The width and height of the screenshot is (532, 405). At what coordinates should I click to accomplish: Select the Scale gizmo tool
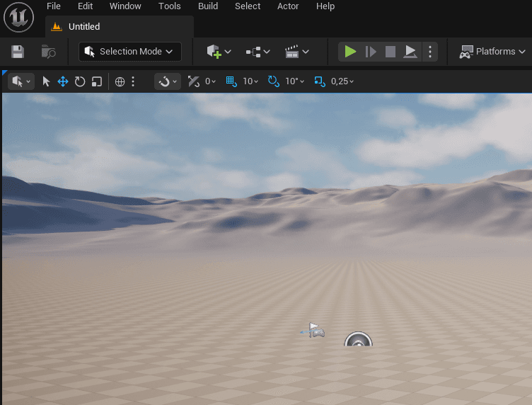[97, 81]
